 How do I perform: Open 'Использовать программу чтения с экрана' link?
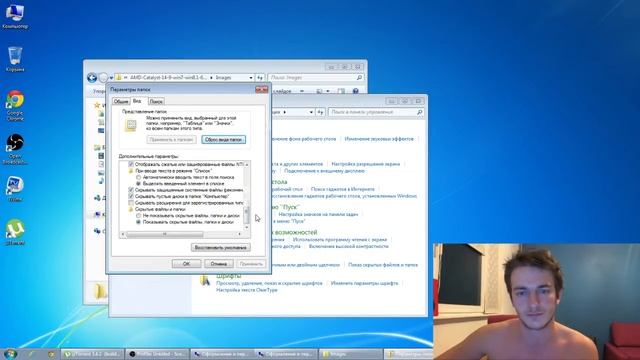click(340, 240)
